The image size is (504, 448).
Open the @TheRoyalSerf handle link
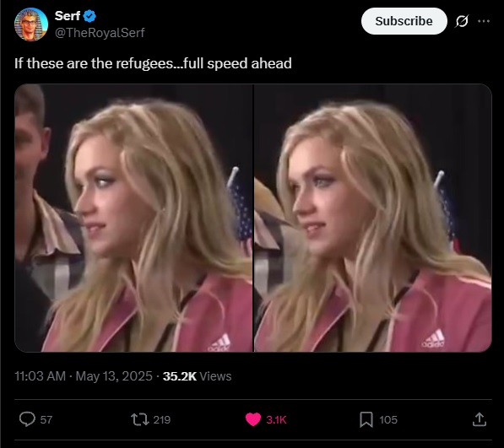pos(100,33)
